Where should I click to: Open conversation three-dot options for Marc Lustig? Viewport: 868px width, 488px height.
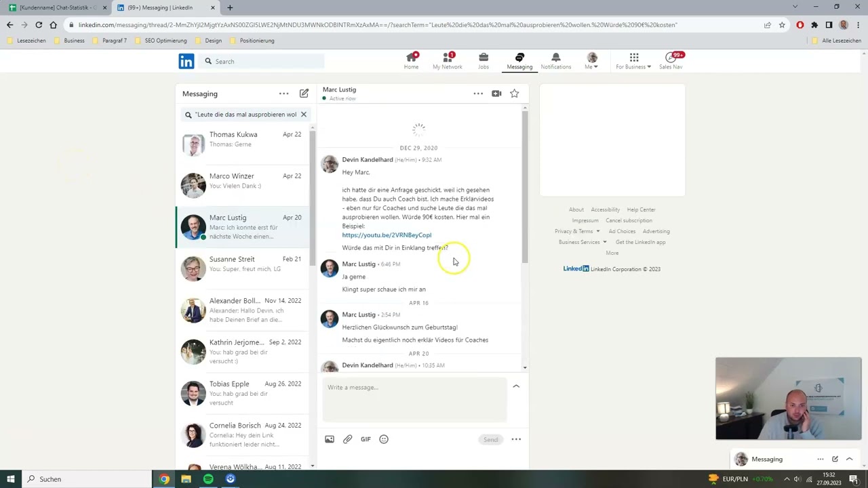[478, 94]
